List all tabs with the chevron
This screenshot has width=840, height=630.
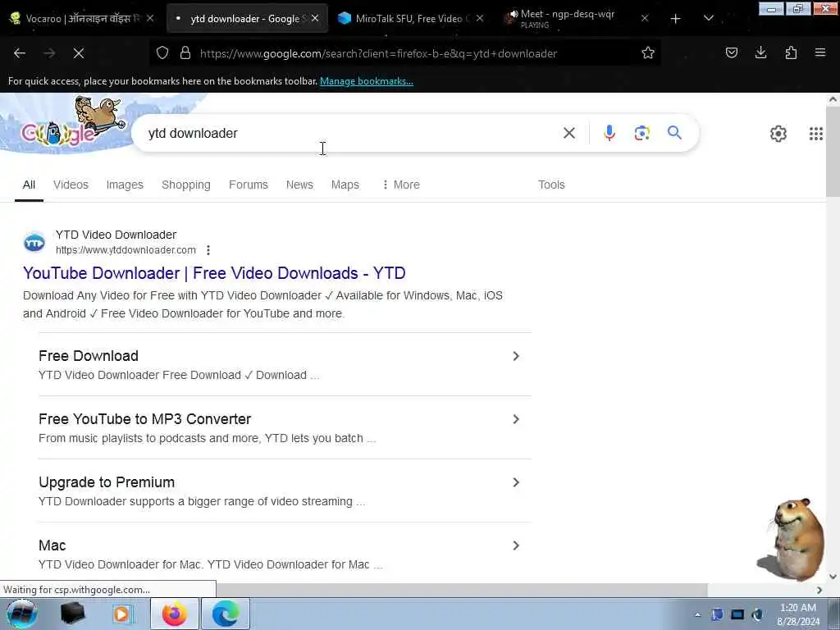pos(708,19)
